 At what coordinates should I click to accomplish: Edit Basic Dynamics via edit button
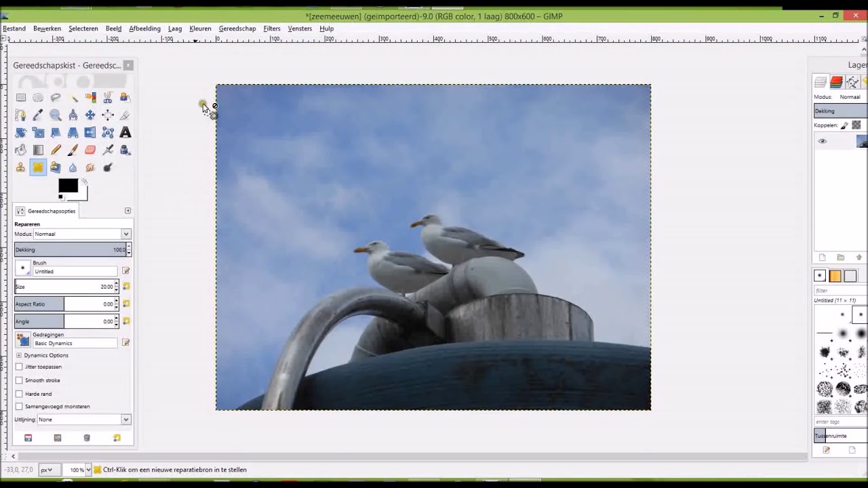click(125, 342)
